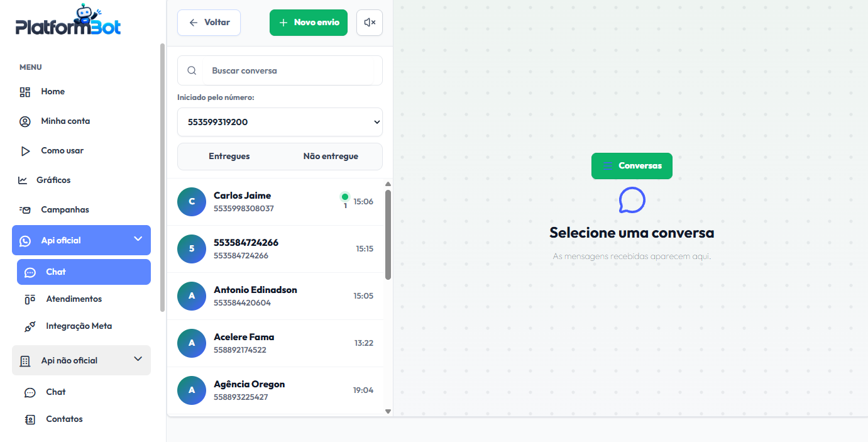Click the plus icon in Novo envio

pos(283,23)
